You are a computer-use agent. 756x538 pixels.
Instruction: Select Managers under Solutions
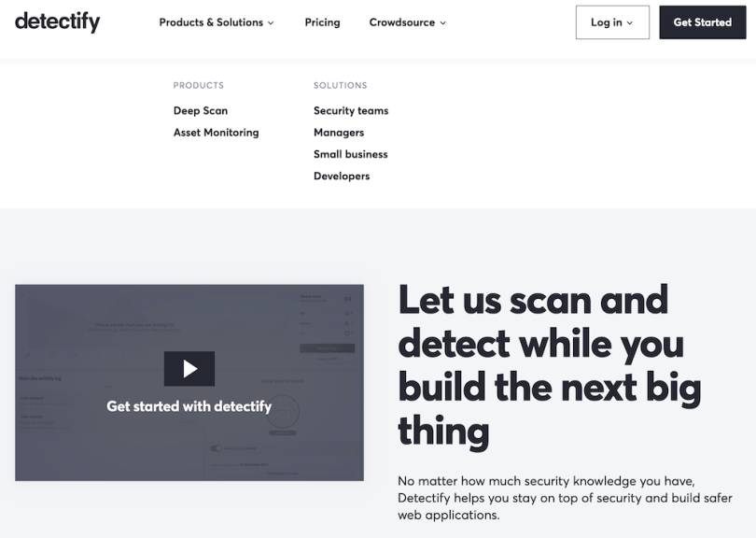(339, 133)
